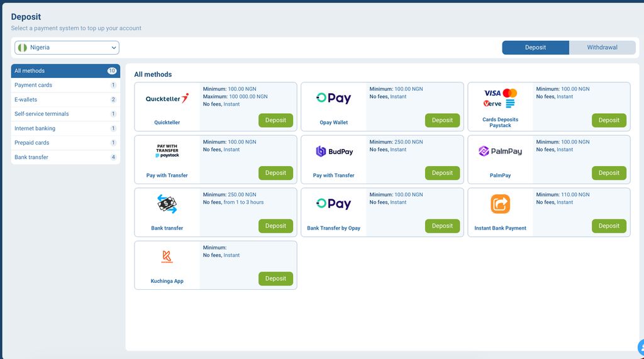Image resolution: width=644 pixels, height=359 pixels.
Task: Click Deposit for Instant Bank Payment
Action: 609,226
